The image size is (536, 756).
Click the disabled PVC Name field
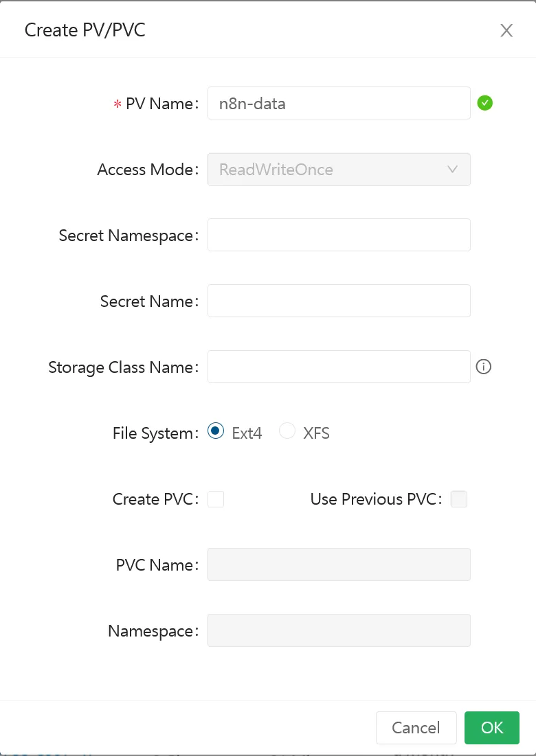tap(339, 564)
